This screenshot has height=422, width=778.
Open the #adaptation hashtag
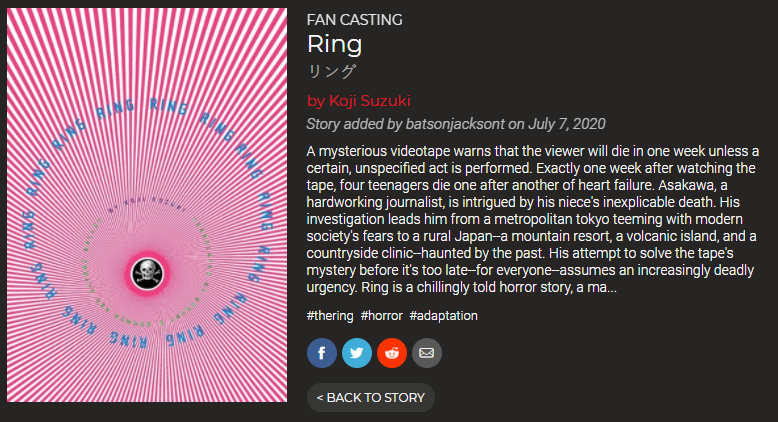(x=444, y=316)
